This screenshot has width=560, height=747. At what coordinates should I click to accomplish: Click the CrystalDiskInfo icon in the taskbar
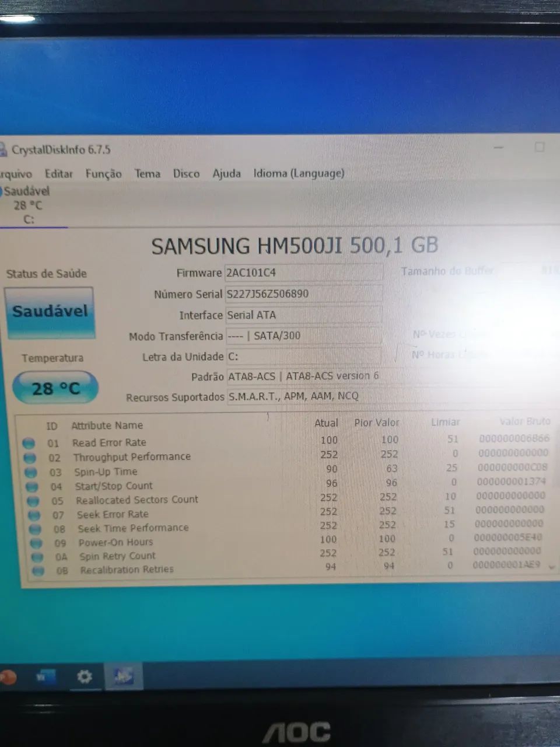[123, 676]
